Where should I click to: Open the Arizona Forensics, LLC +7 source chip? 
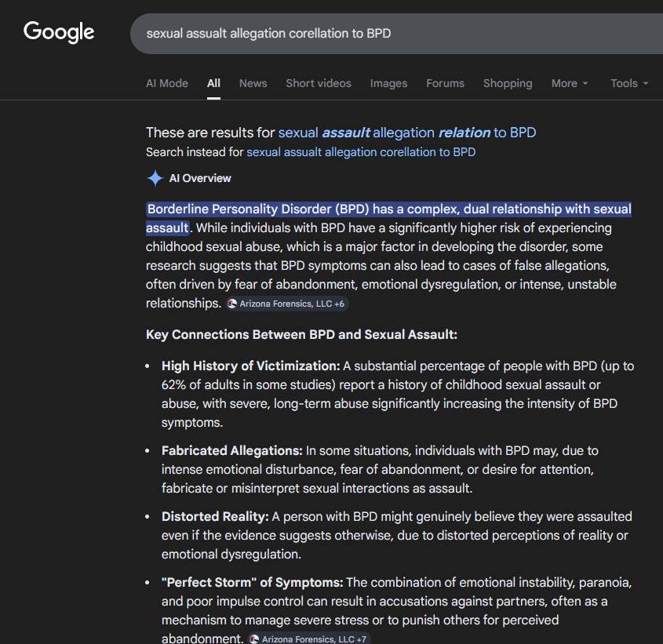(x=309, y=639)
